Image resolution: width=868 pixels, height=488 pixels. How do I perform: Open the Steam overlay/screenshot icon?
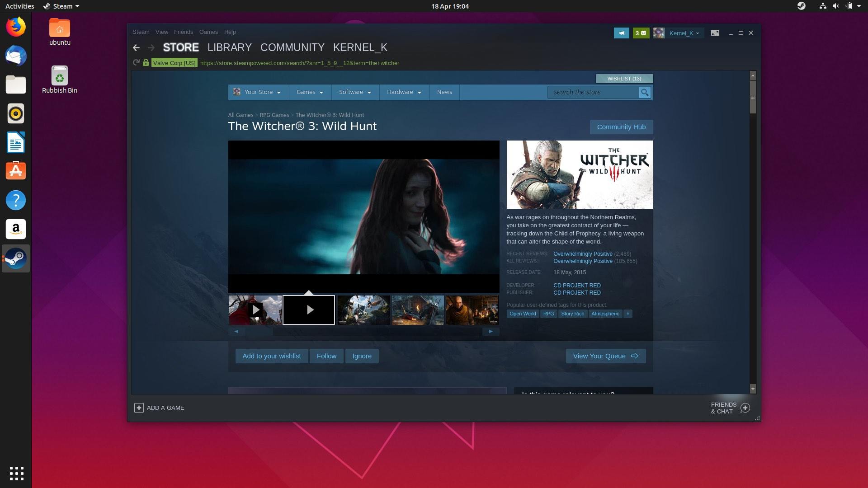tap(715, 33)
